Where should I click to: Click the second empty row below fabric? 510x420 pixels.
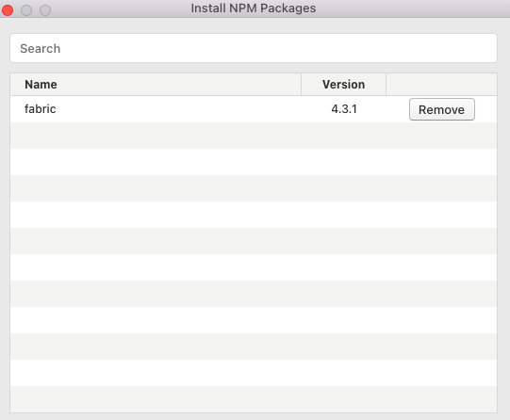coord(254,162)
